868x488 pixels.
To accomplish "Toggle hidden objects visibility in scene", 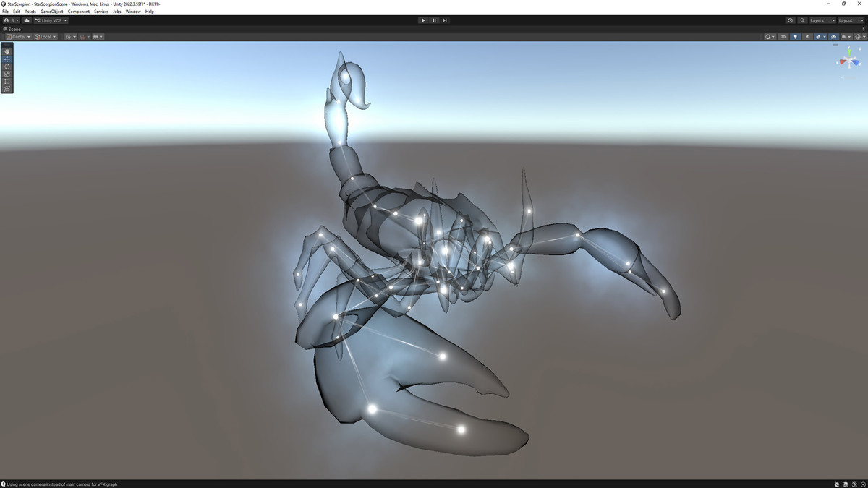I will click(833, 37).
